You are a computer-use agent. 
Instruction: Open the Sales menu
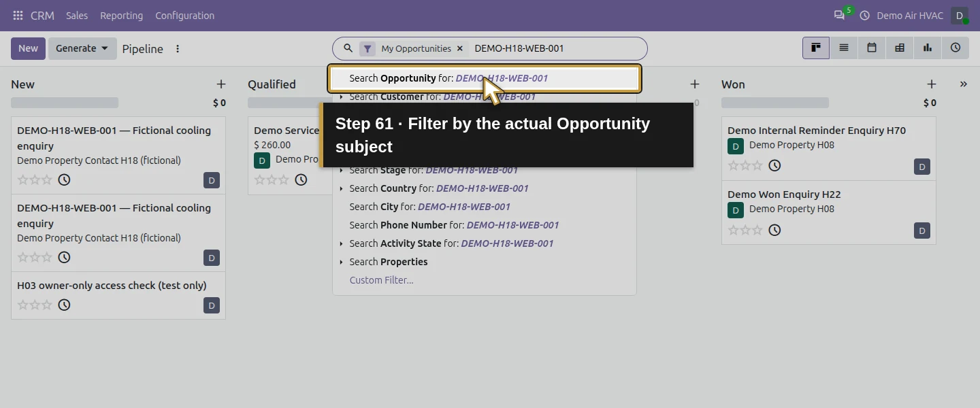coord(77,15)
